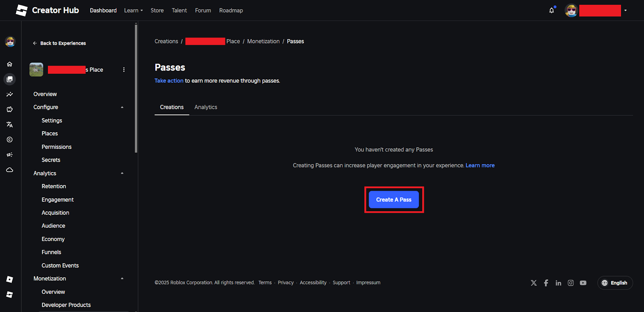The image size is (644, 312).
Task: Click the Home icon in left rail
Action: point(10,64)
